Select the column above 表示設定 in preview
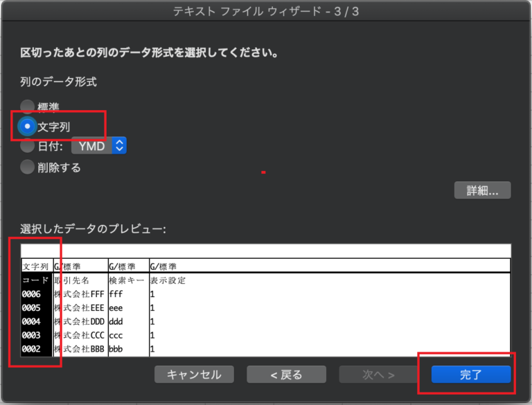Screen dimensions: 532x405 coord(330,267)
